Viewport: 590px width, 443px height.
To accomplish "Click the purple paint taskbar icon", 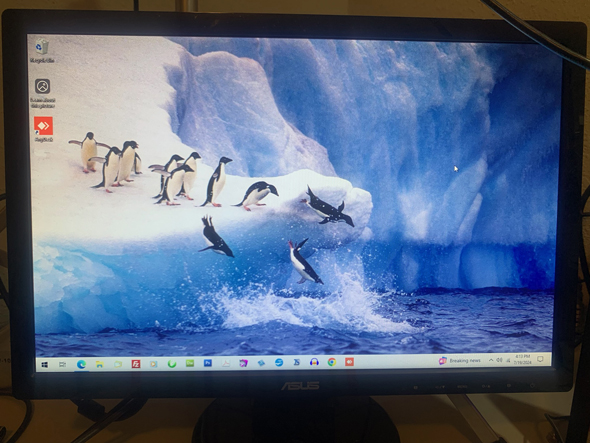I will coord(243,363).
